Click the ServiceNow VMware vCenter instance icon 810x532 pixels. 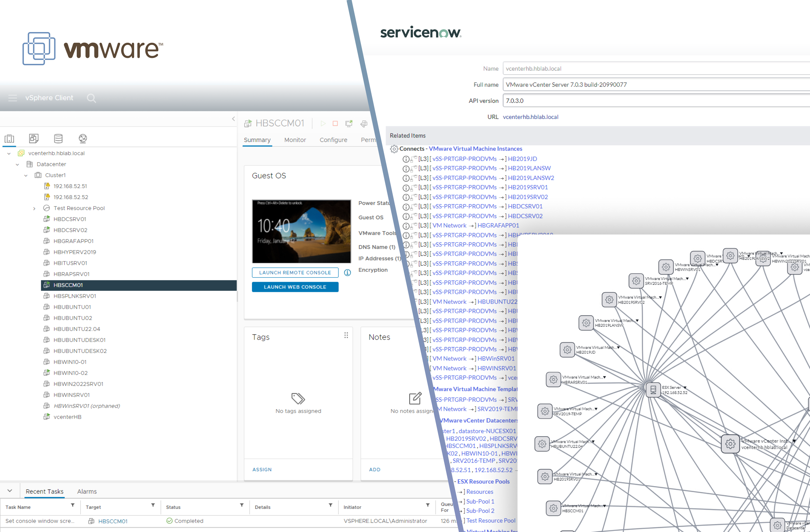pyautogui.click(x=730, y=442)
